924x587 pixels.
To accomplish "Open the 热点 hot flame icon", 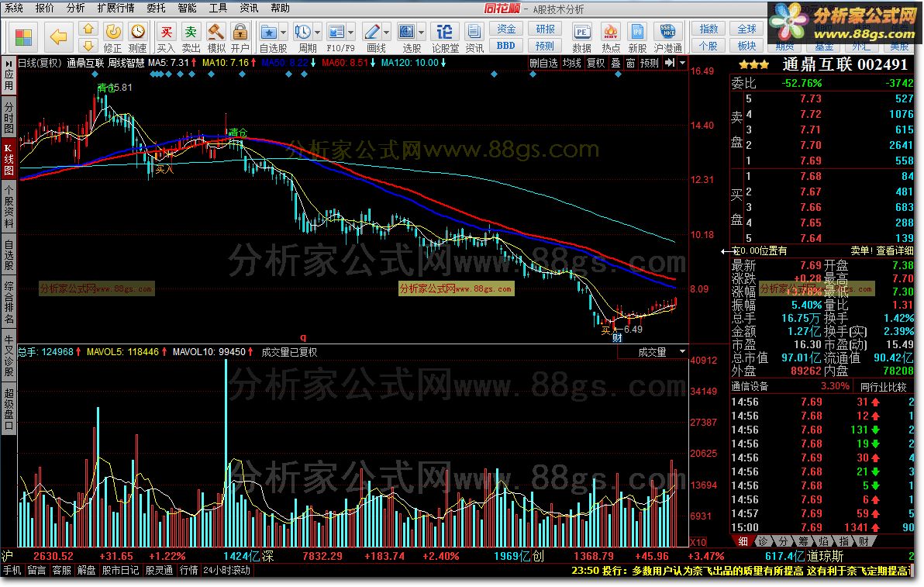I will (611, 32).
